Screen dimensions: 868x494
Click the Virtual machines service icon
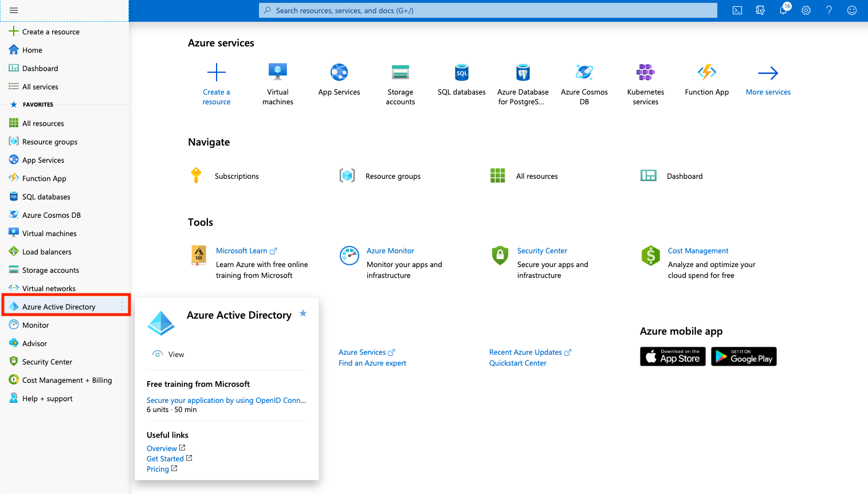point(278,72)
